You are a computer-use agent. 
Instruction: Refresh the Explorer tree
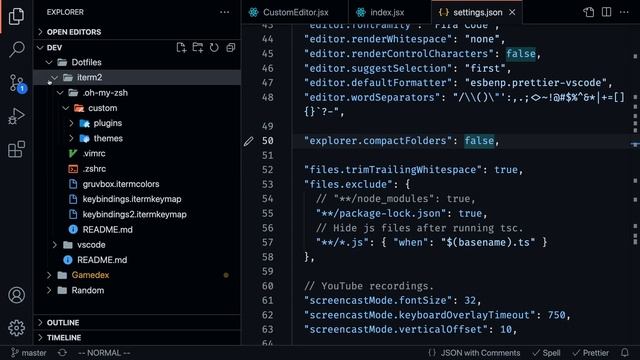click(214, 48)
